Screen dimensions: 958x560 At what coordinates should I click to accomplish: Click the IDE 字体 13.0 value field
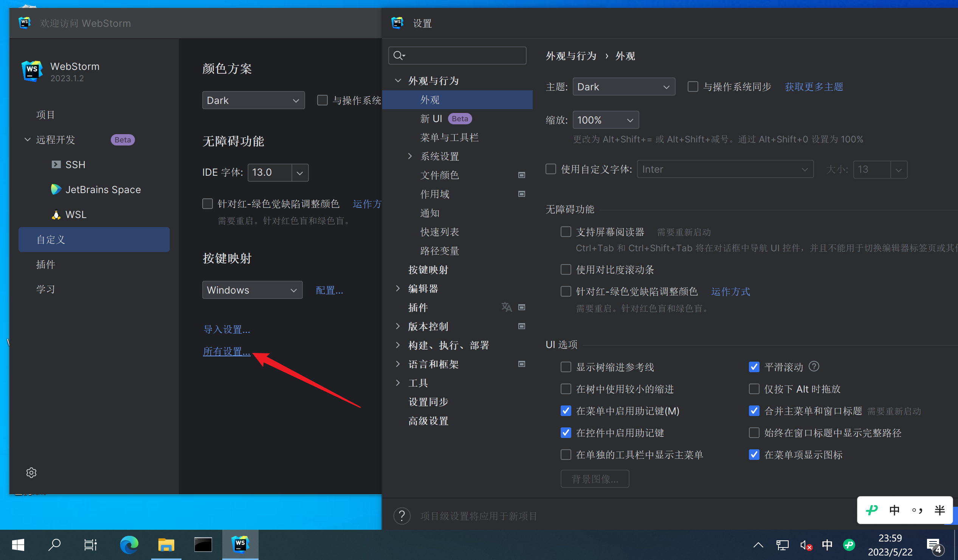(270, 172)
